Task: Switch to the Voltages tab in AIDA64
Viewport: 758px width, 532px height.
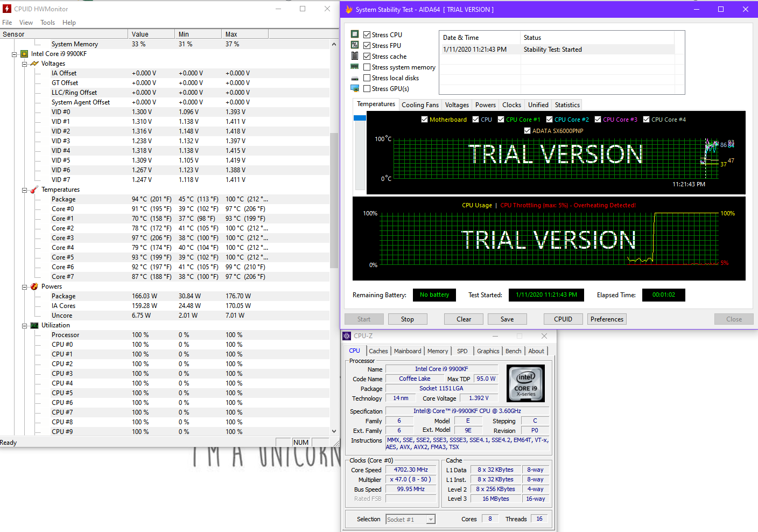Action: pyautogui.click(x=457, y=105)
